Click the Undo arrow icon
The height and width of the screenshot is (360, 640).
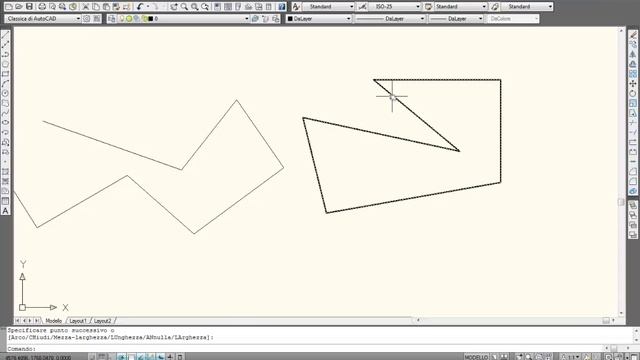coord(140,7)
